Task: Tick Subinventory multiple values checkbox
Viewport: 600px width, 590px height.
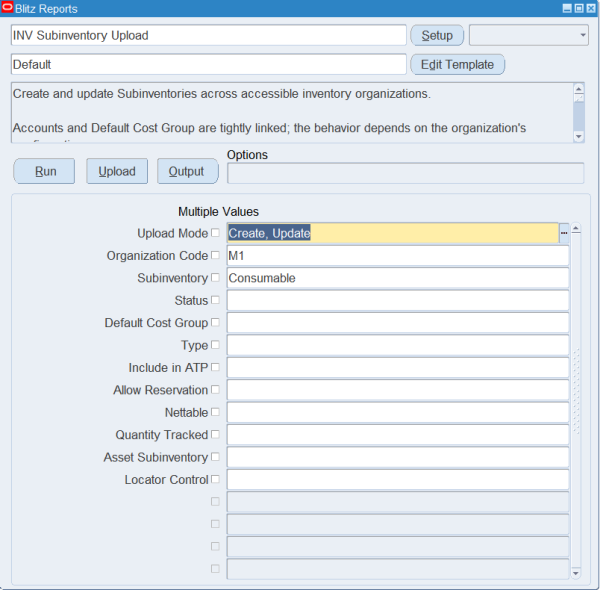Action: click(x=215, y=277)
